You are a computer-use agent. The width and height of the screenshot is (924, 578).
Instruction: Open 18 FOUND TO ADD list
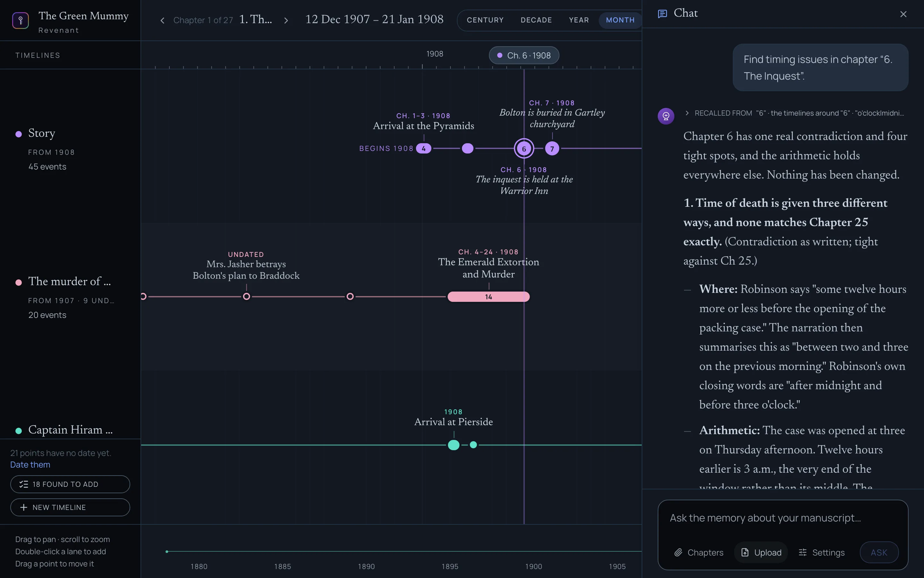tap(70, 484)
